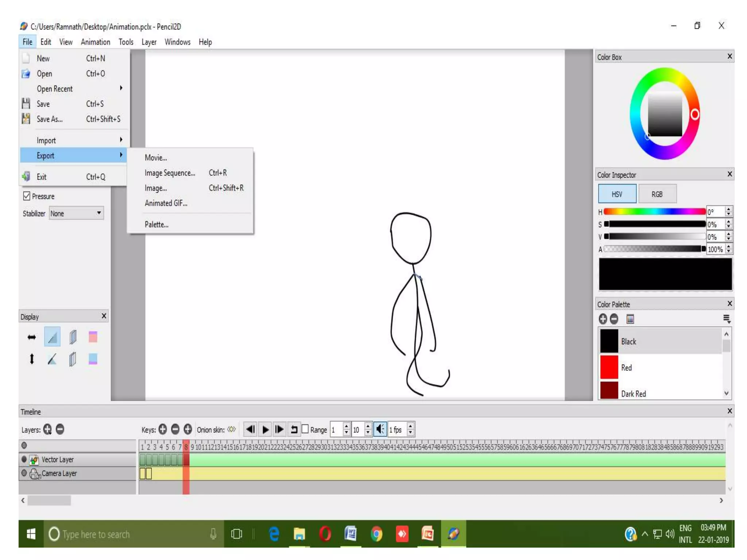Toggle onion skin blue color icon

coord(93,359)
